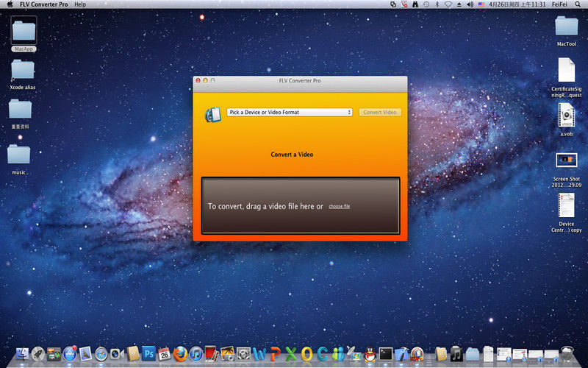Open iTunes from the Dock
588x368 pixels.
(196, 354)
